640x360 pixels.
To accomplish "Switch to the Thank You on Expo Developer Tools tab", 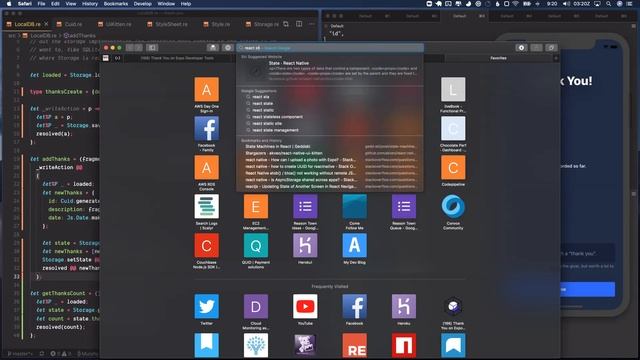I will [177, 58].
